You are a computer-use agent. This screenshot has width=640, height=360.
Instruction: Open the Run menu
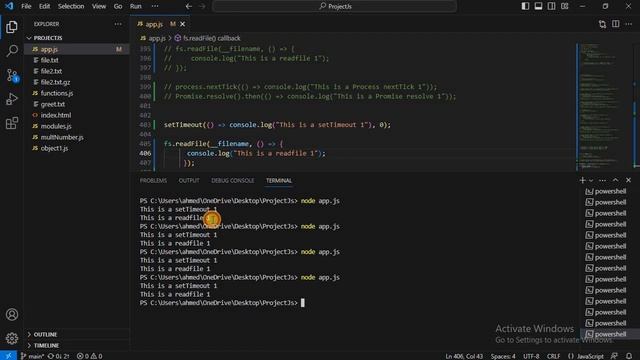[136, 6]
